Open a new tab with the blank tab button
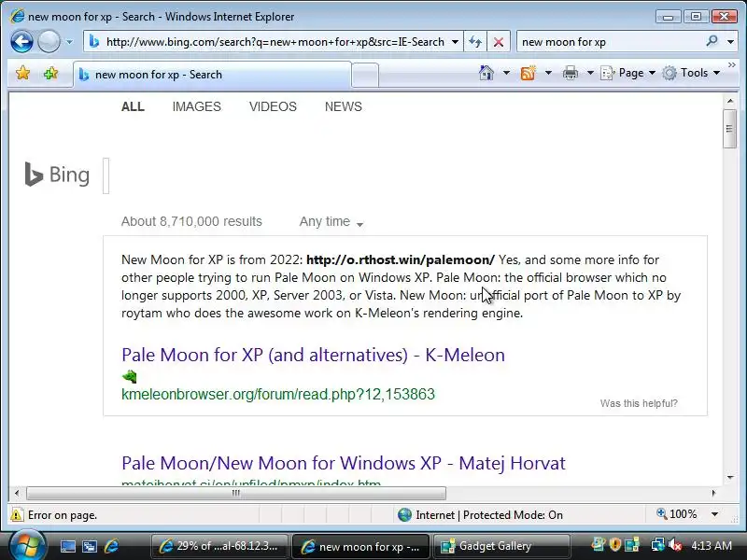Image resolution: width=747 pixels, height=560 pixels. [365, 75]
